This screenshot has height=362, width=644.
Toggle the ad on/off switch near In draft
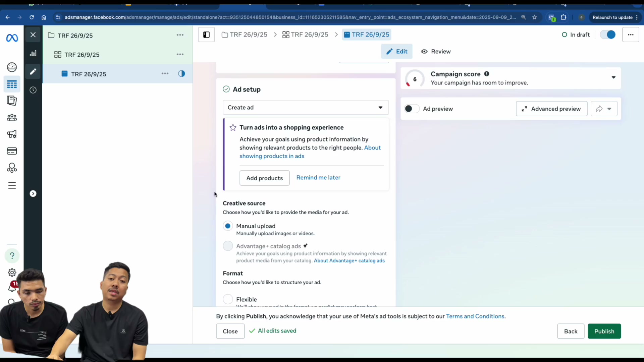[608, 35]
